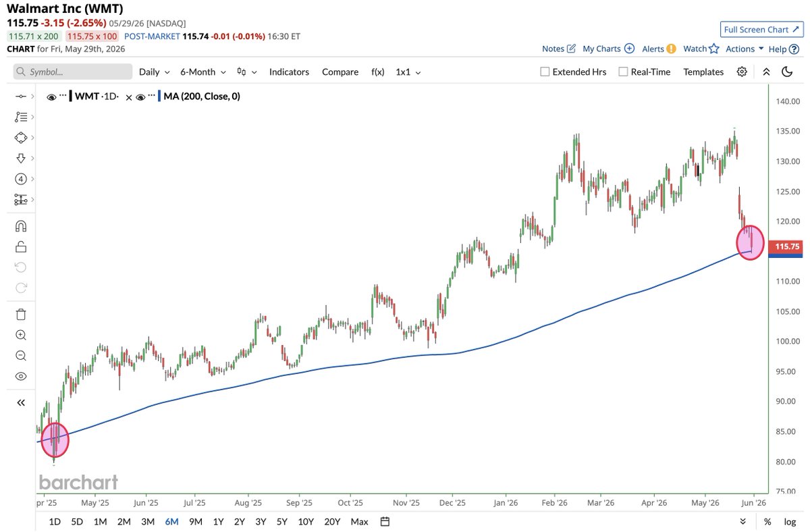The height and width of the screenshot is (532, 810).
Task: Select the 3M range tab
Action: coord(147,521)
